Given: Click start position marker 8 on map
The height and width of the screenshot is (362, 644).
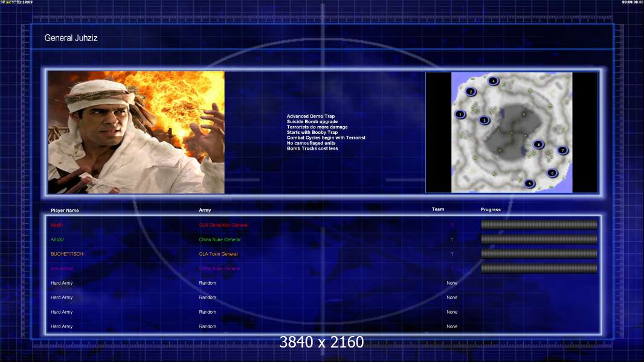Looking at the screenshot, I should (x=538, y=144).
